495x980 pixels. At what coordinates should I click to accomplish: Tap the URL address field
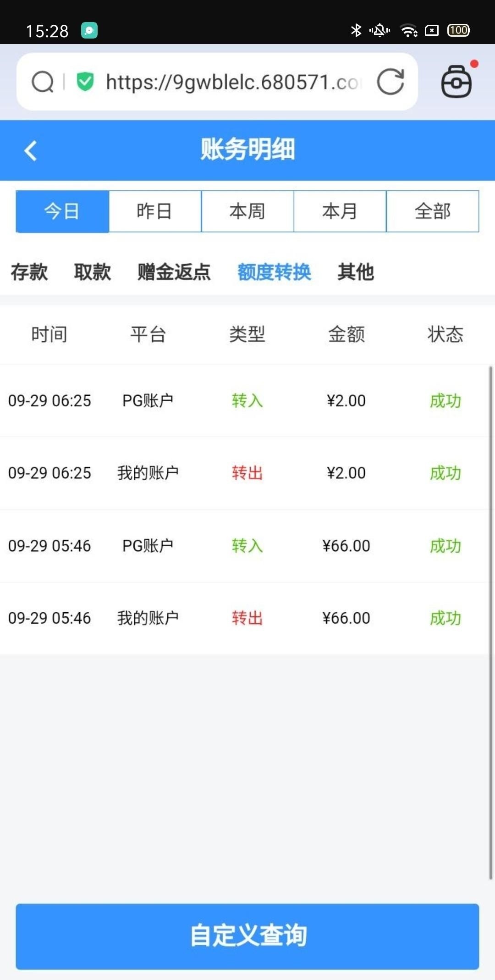pos(231,82)
